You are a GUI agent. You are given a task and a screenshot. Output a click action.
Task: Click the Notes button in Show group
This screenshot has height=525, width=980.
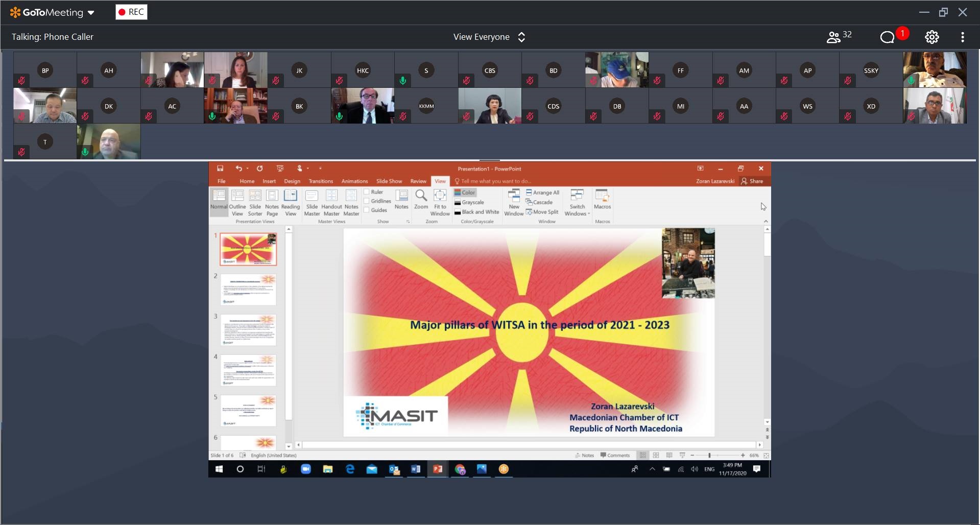[401, 200]
